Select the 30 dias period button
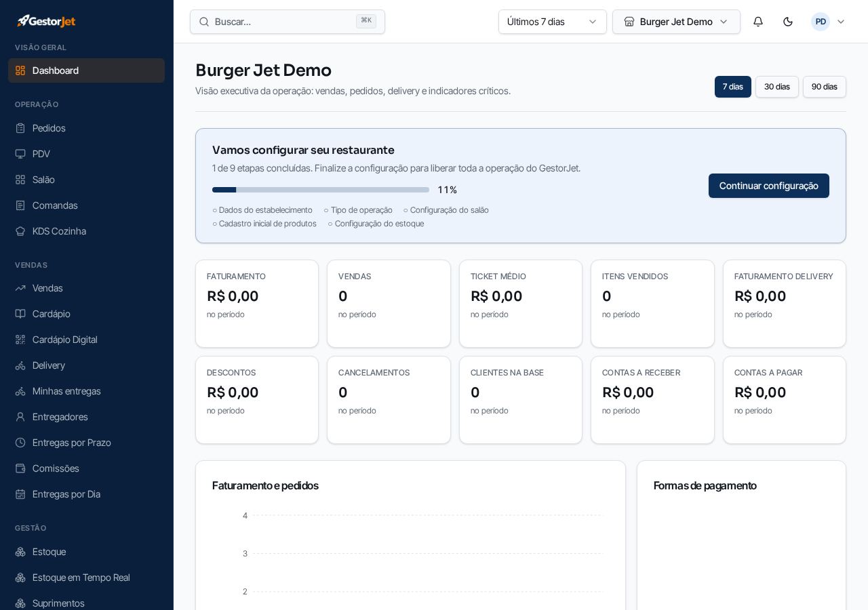This screenshot has height=610, width=868. 777,87
